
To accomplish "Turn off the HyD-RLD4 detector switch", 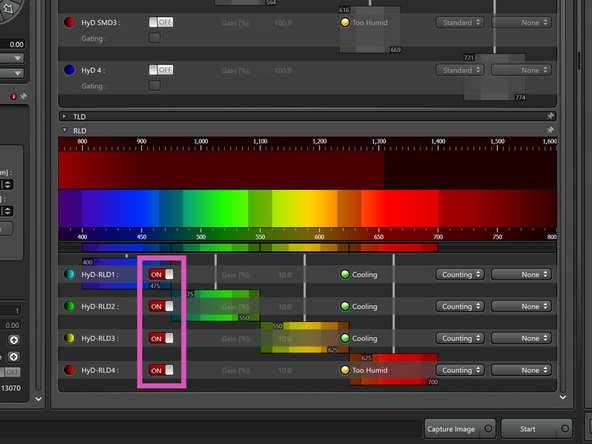I will 161,370.
